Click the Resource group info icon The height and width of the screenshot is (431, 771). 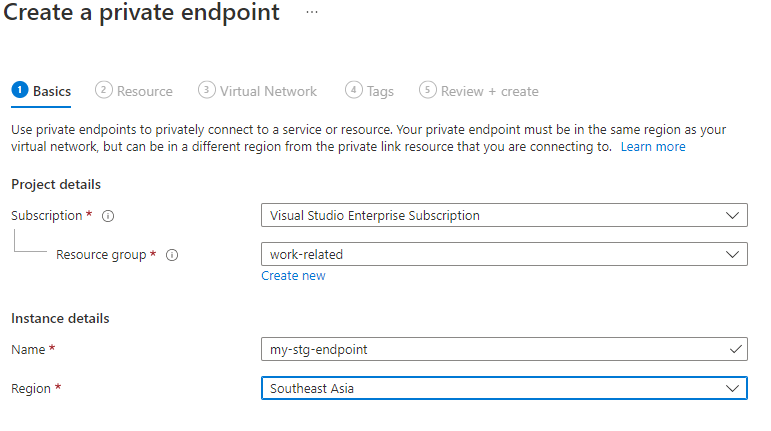172,255
